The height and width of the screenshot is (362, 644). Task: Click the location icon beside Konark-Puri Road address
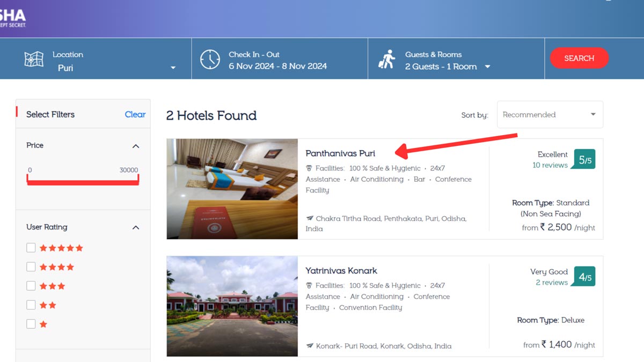[310, 346]
